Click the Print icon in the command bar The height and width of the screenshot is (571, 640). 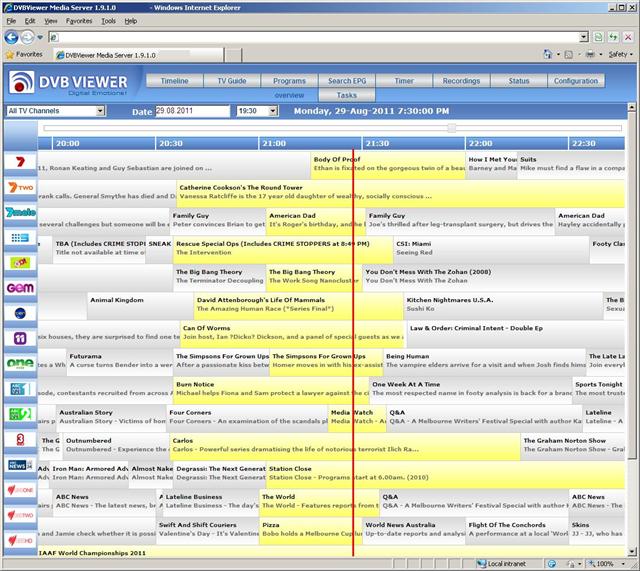(590, 54)
